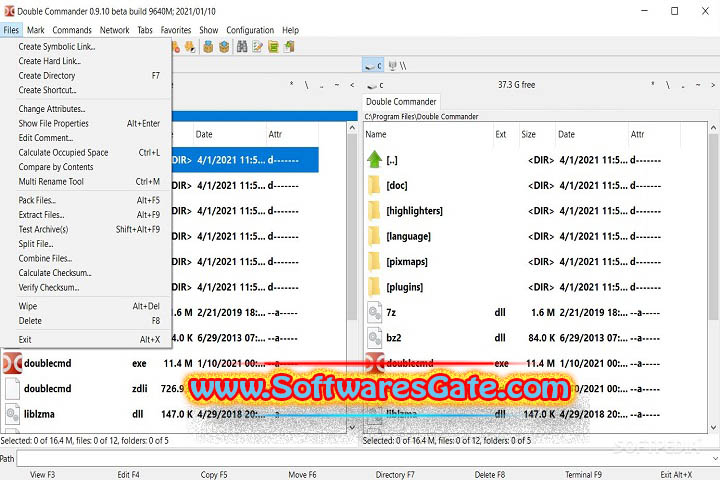Click the Edit F4 button
The height and width of the screenshot is (480, 720).
pyautogui.click(x=128, y=474)
